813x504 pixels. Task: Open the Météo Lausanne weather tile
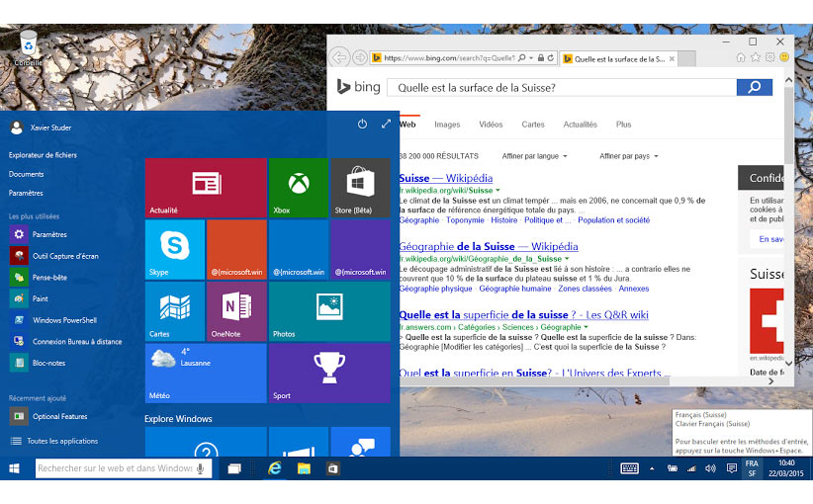click(x=206, y=373)
